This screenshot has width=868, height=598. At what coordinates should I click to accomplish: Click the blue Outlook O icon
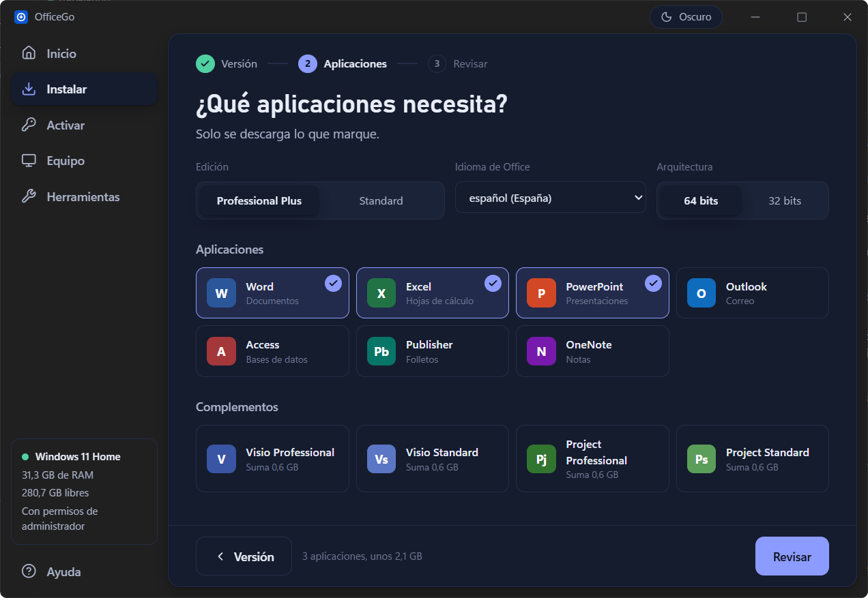[x=701, y=293]
